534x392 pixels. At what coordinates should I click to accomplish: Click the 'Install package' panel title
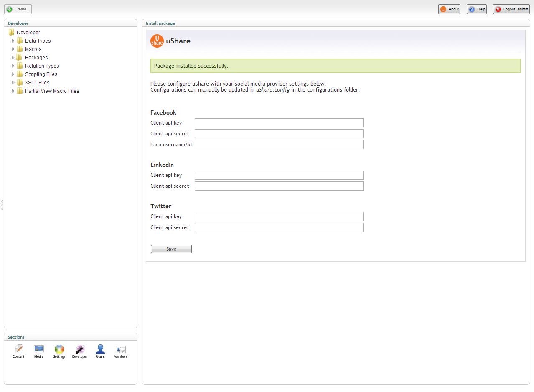[x=160, y=23]
